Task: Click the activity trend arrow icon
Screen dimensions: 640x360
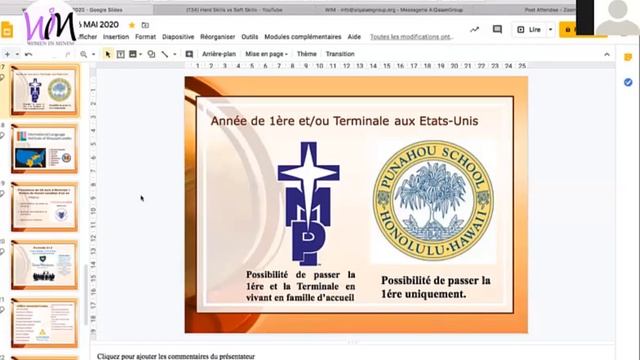Action: click(x=474, y=29)
